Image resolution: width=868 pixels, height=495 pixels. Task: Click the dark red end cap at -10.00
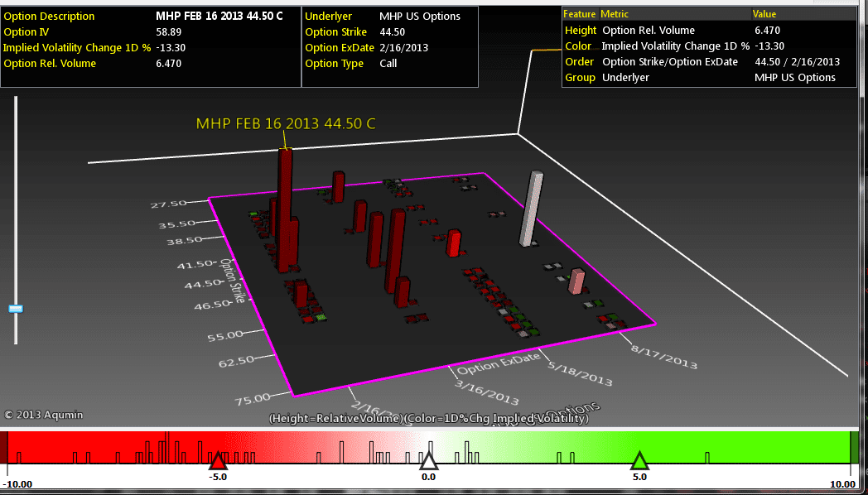coord(4,447)
